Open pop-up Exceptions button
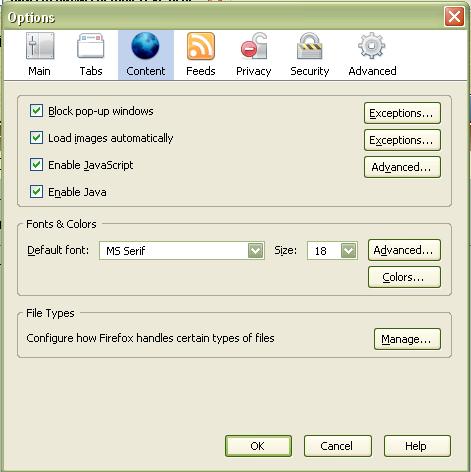This screenshot has height=472, width=471. pyautogui.click(x=402, y=113)
